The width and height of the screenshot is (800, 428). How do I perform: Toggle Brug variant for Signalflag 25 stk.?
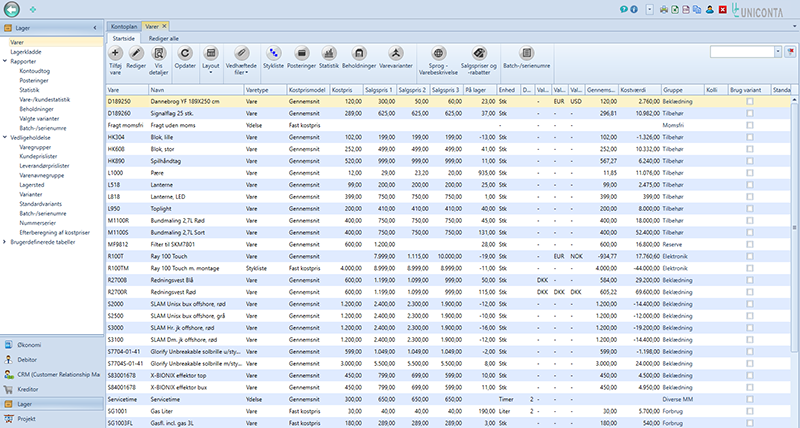tap(749, 113)
